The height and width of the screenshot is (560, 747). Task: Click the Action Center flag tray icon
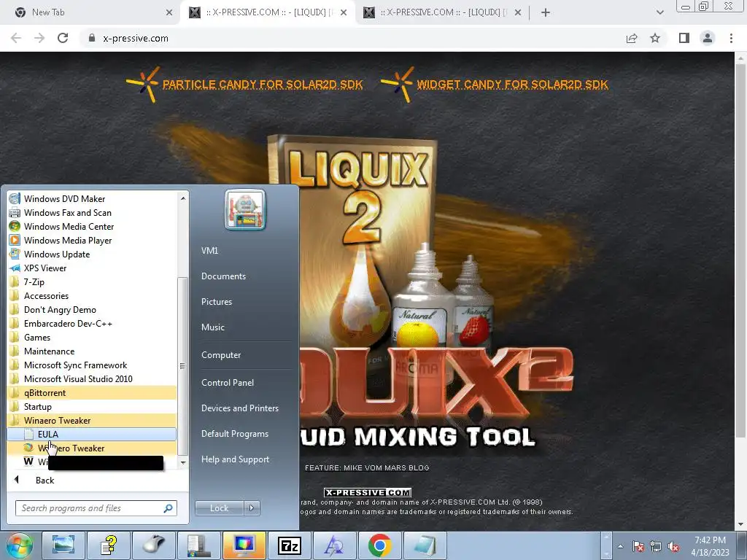(638, 547)
